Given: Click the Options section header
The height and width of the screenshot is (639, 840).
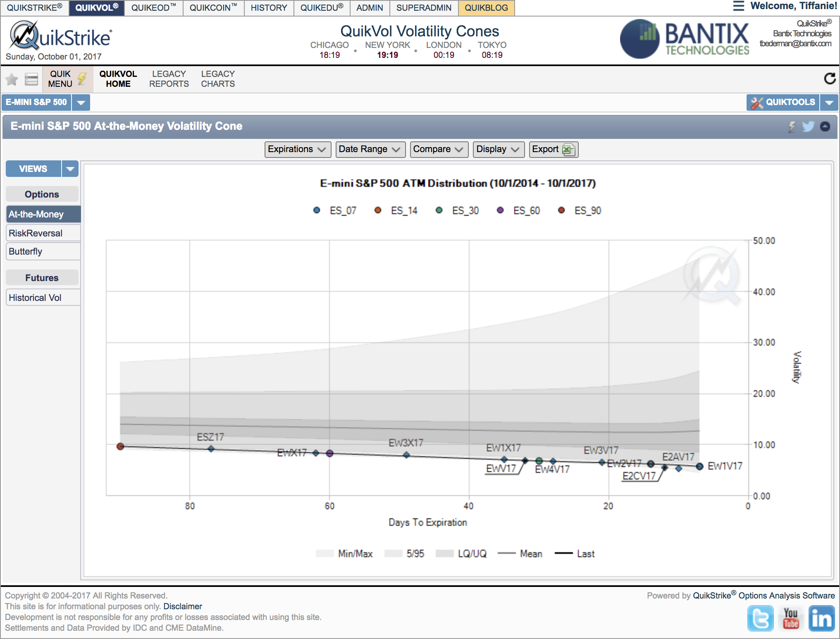Looking at the screenshot, I should tap(42, 194).
